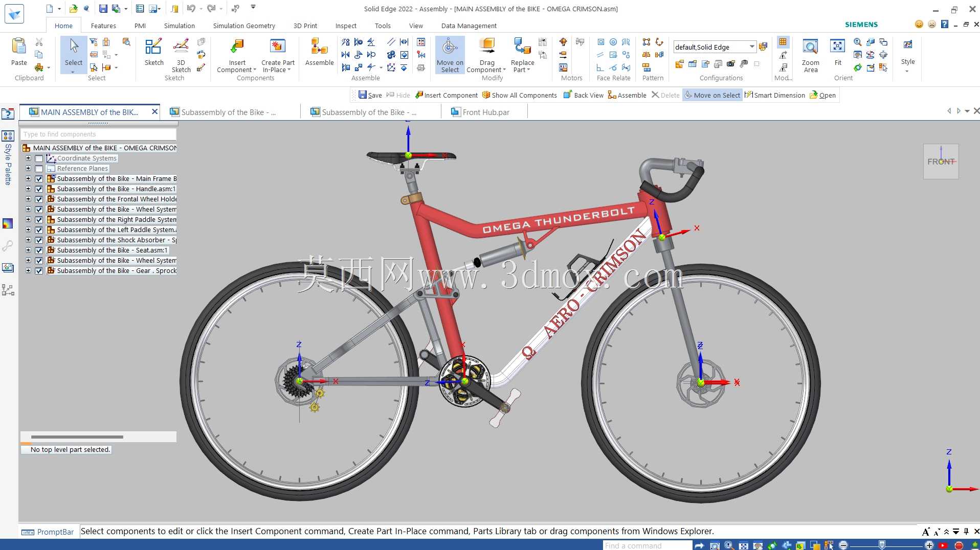The image size is (980, 550).
Task: Click the Paste icon in Clipboard group
Action: (19, 47)
